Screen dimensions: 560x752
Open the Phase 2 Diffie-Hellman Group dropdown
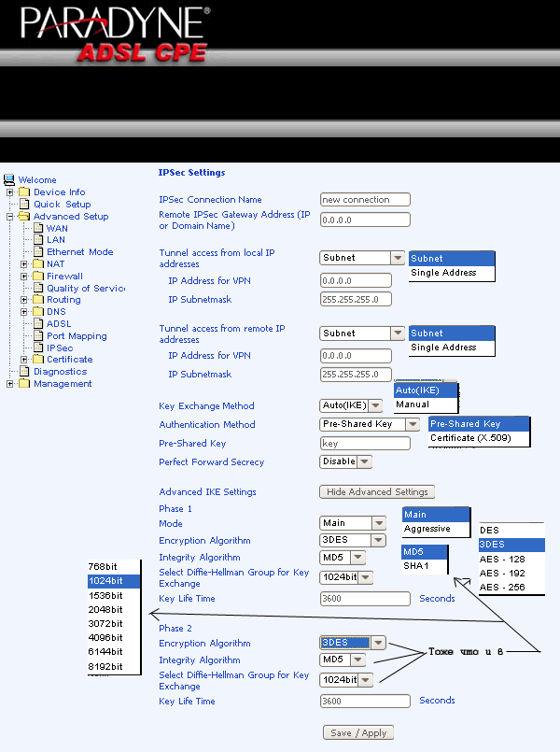[x=346, y=680]
